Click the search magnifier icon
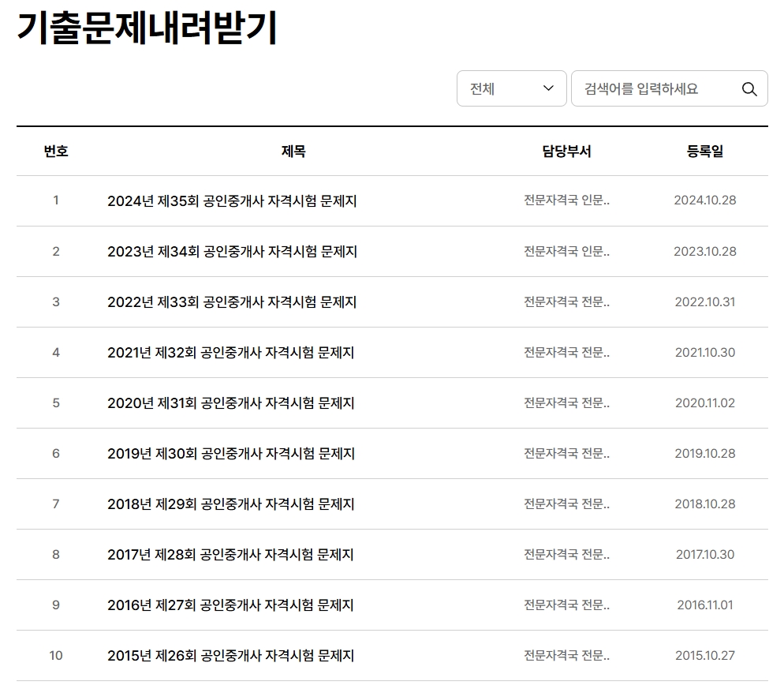The width and height of the screenshot is (784, 689). pos(748,88)
